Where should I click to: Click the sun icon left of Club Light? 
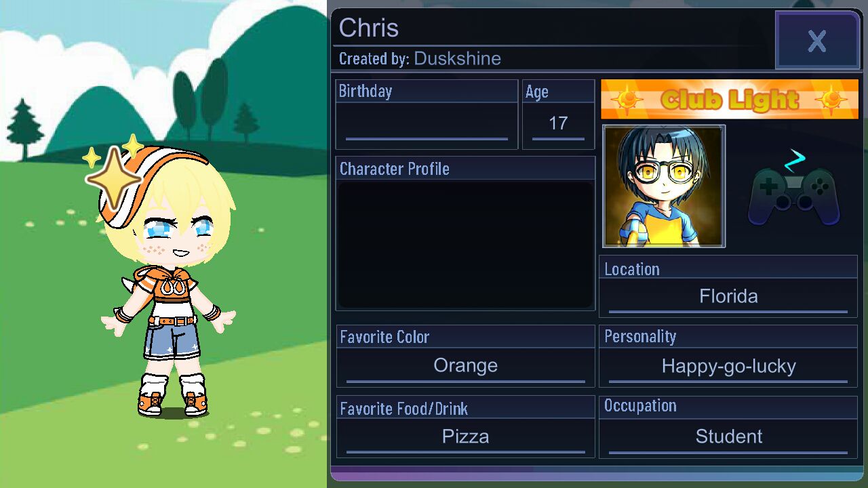(x=627, y=100)
